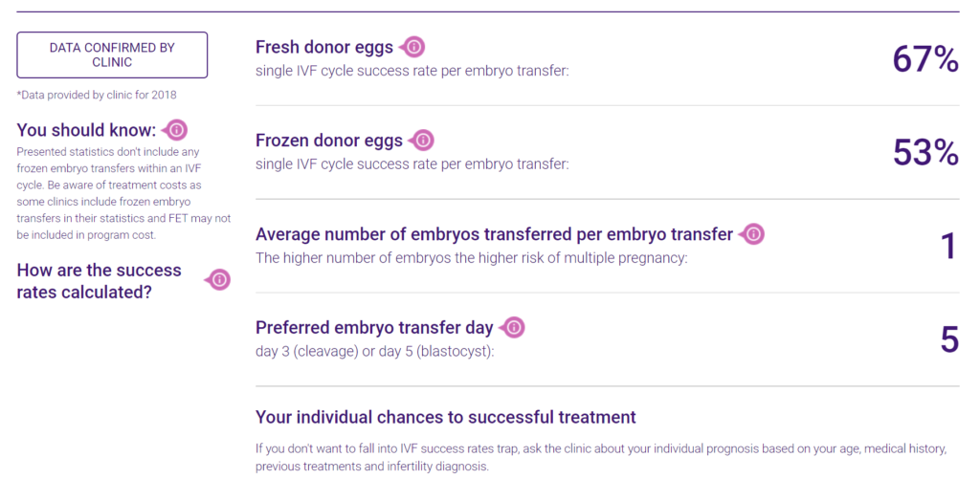Click the 67% success rate value
Image resolution: width=980 pixels, height=501 pixels.
coord(925,60)
